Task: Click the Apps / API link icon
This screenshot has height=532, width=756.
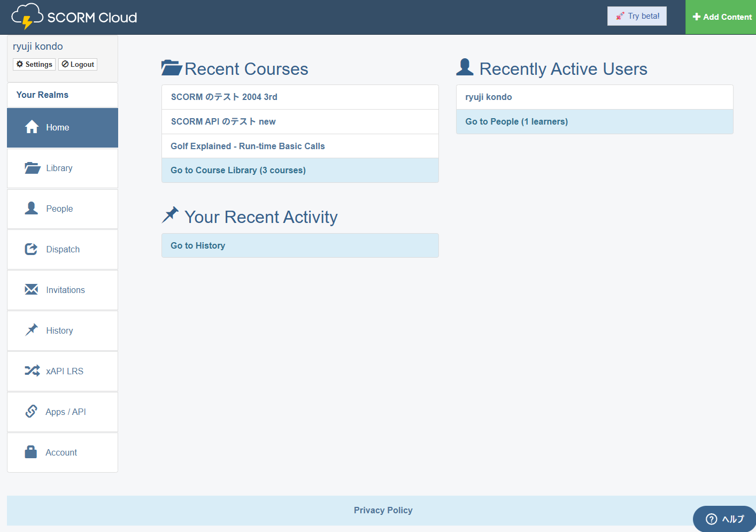Action: coord(32,411)
